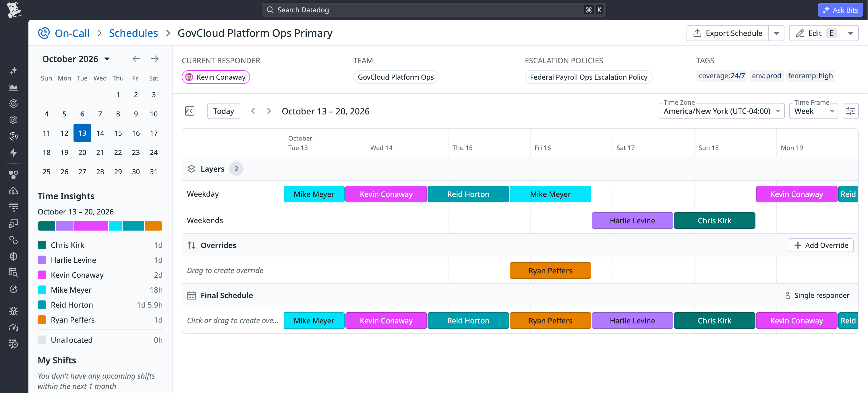The image size is (868, 393).
Task: Click the Ryan Peffers override shift block
Action: coord(550,271)
